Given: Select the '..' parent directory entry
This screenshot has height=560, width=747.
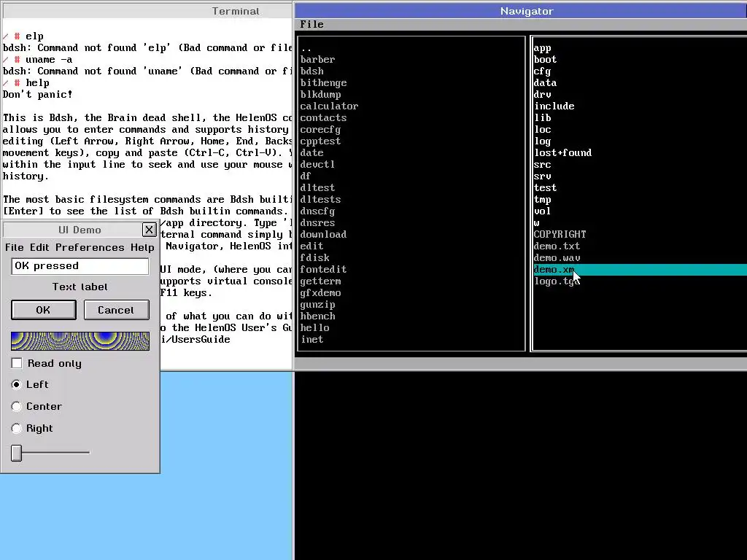Looking at the screenshot, I should pos(411,47).
